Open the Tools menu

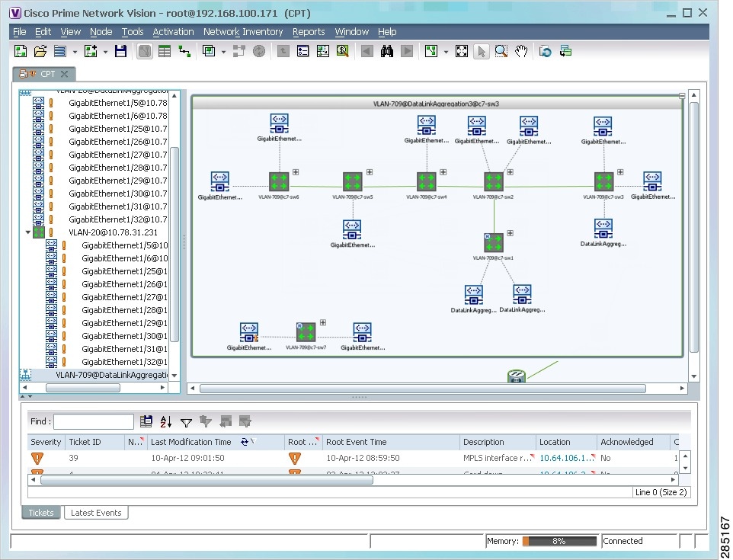tap(133, 32)
